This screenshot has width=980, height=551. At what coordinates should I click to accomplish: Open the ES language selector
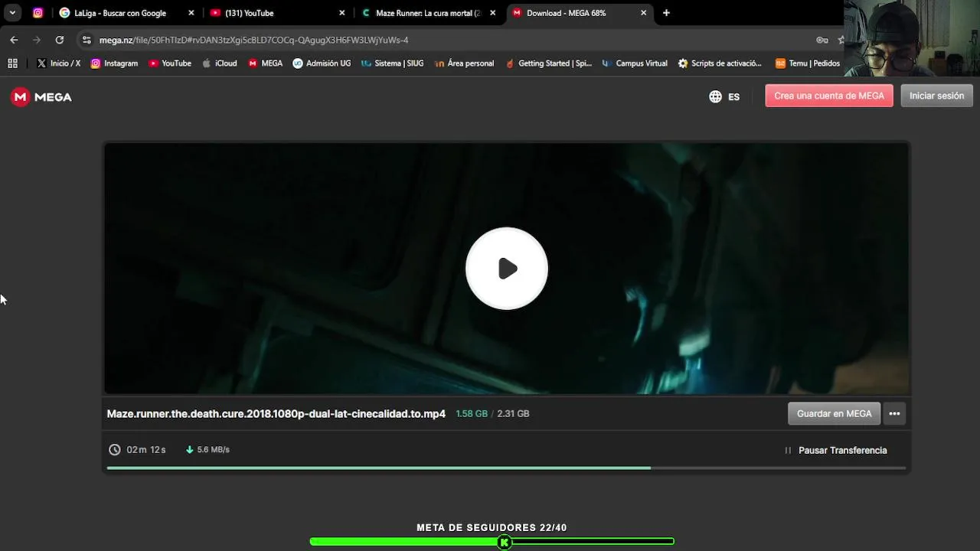[x=724, y=96]
